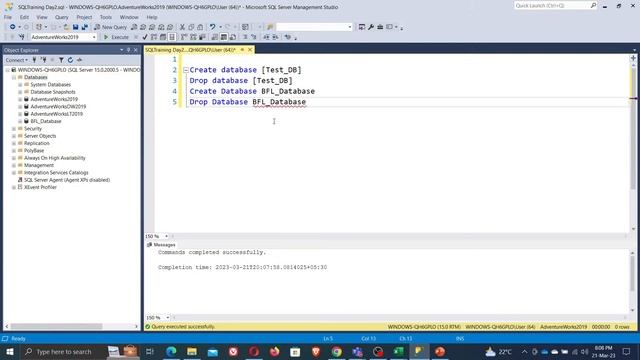Click the Navigate Backward icon

pos(13,27)
